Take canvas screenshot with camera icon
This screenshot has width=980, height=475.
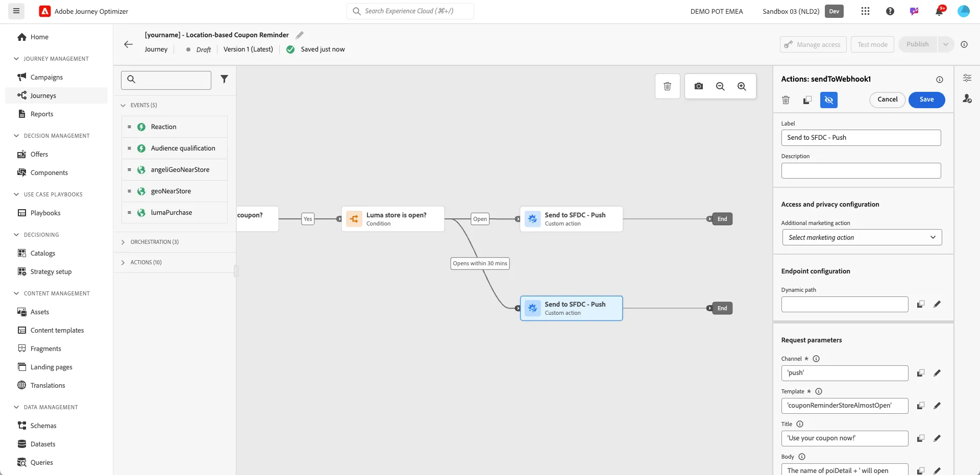point(699,86)
